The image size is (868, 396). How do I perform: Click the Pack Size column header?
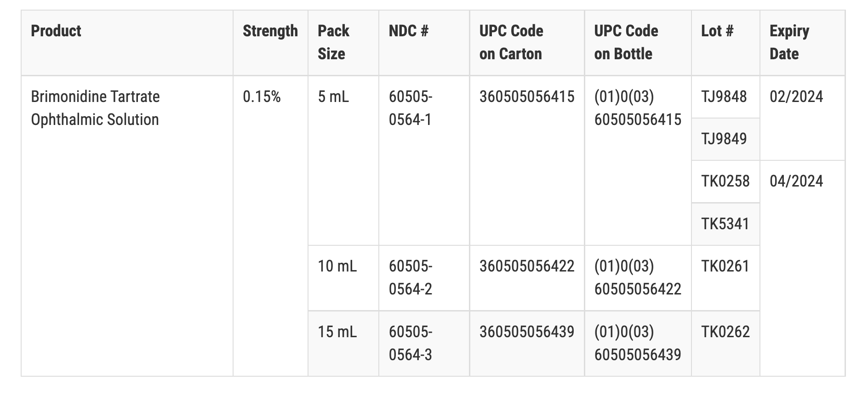tap(333, 42)
